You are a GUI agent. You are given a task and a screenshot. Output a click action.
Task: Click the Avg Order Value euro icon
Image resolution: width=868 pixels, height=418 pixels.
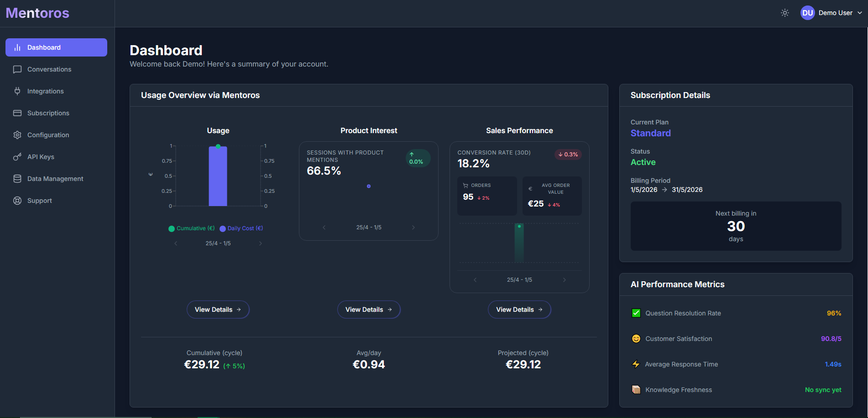[530, 189]
